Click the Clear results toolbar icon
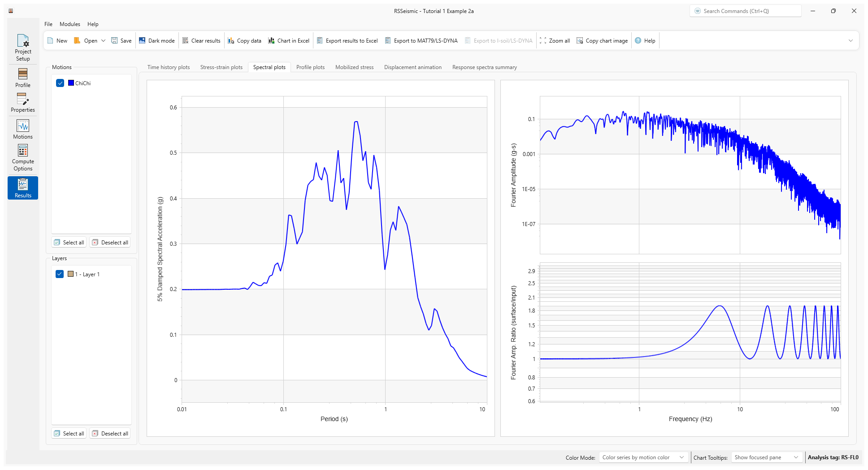Image resolution: width=868 pixels, height=470 pixels. click(x=185, y=41)
